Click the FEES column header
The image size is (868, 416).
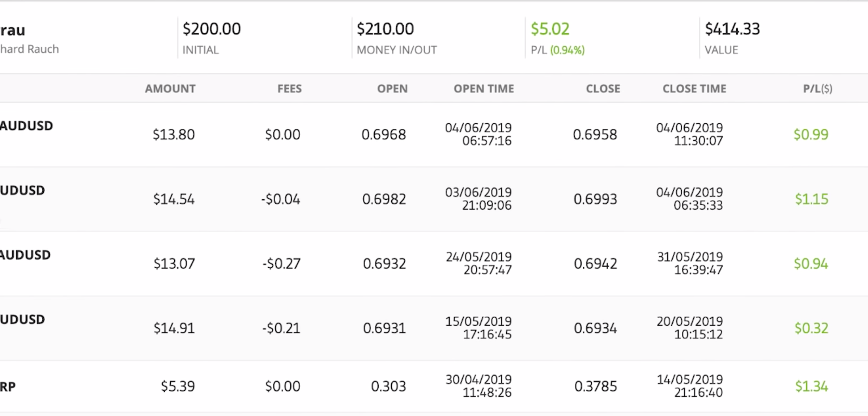[289, 89]
